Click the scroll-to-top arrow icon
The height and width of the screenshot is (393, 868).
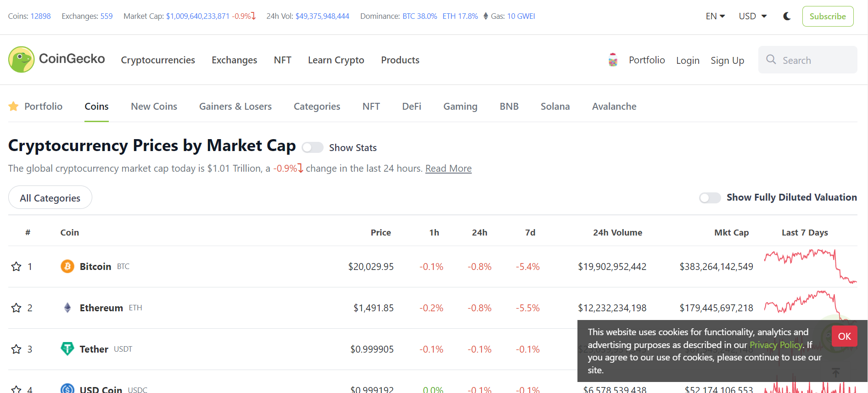pos(836,372)
